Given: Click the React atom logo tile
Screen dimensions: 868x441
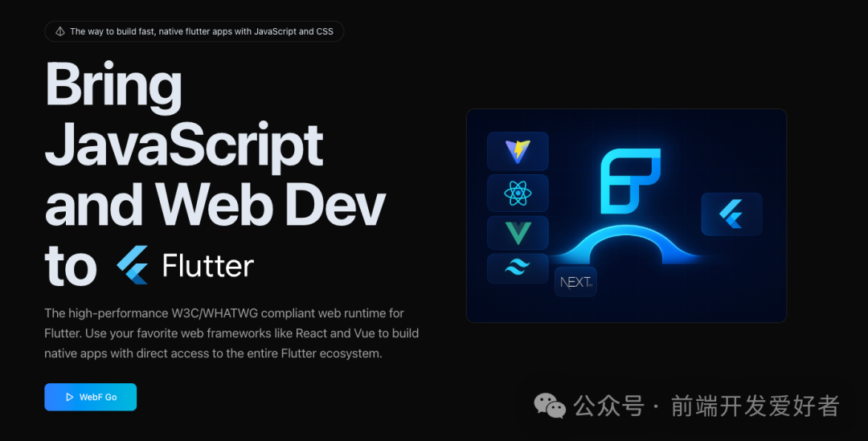Looking at the screenshot, I should [x=518, y=193].
